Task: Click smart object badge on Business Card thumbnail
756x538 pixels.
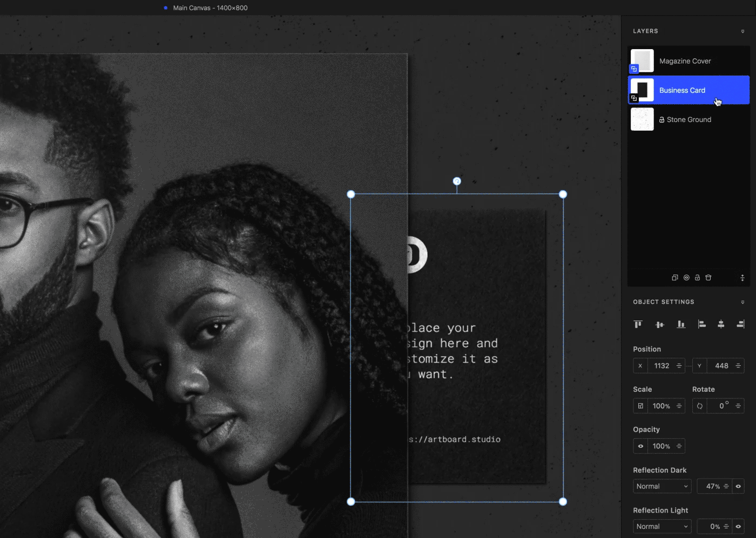Action: tap(634, 98)
